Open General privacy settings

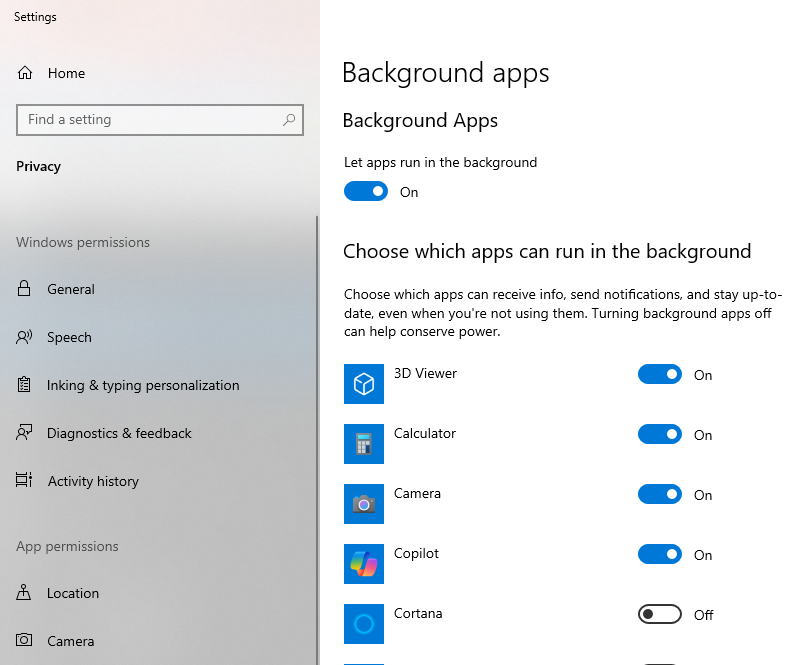pyautogui.click(x=71, y=289)
